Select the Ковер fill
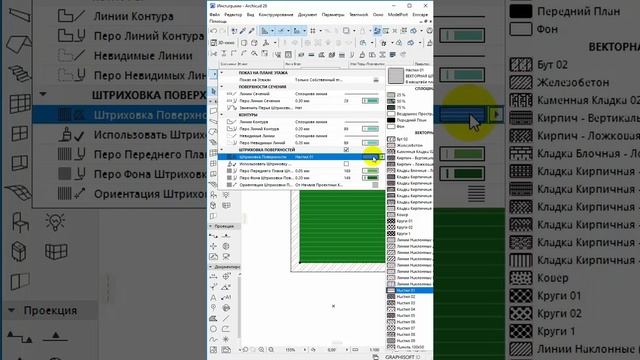640x360 pixels. (x=409, y=215)
